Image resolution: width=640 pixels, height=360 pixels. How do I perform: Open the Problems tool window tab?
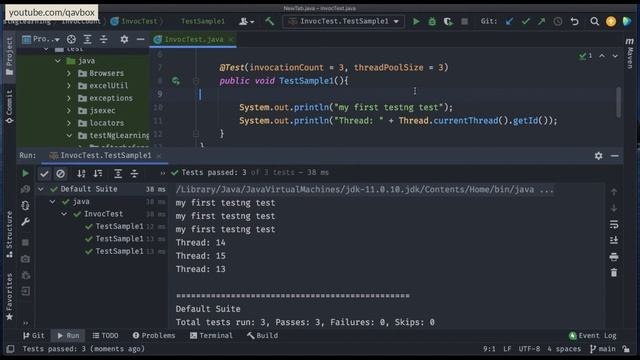tap(154, 336)
